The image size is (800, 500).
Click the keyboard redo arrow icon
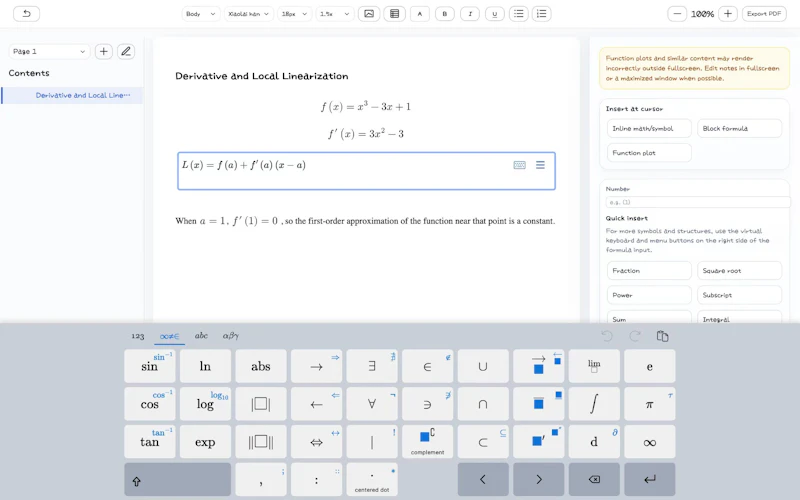pos(635,336)
